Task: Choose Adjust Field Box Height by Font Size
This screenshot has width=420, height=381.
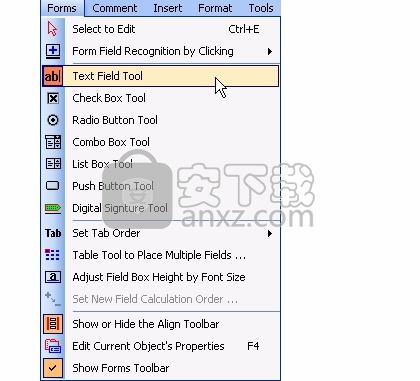Action: [160, 277]
